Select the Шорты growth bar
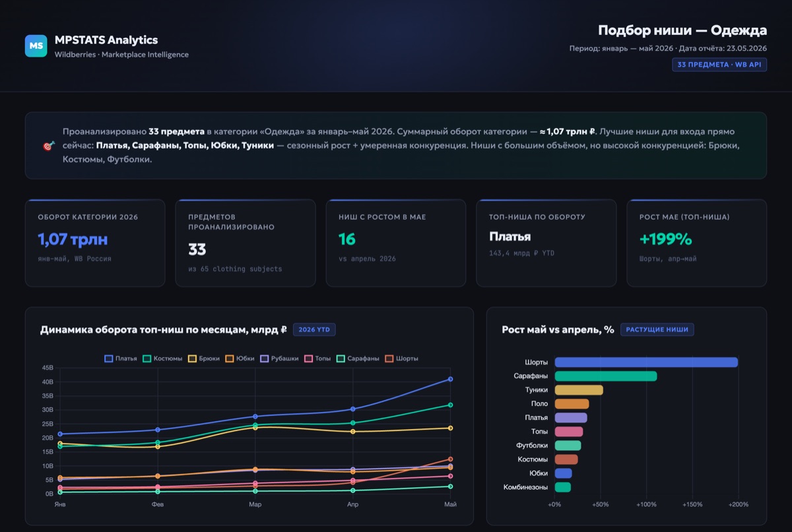The image size is (792, 532). point(646,362)
